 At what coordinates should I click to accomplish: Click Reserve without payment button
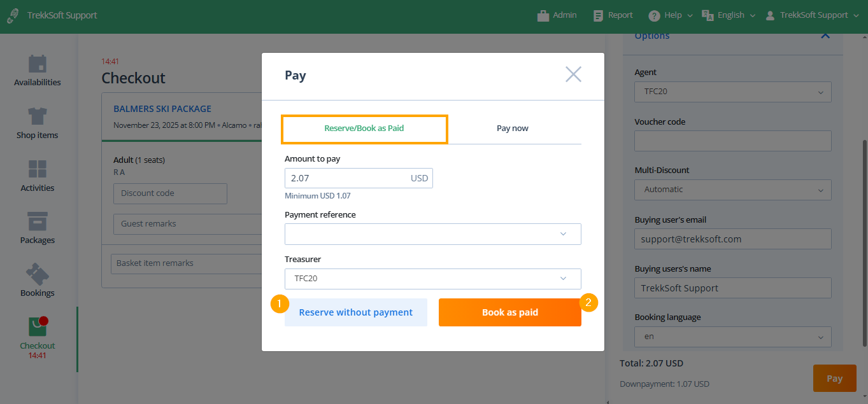pyautogui.click(x=356, y=312)
